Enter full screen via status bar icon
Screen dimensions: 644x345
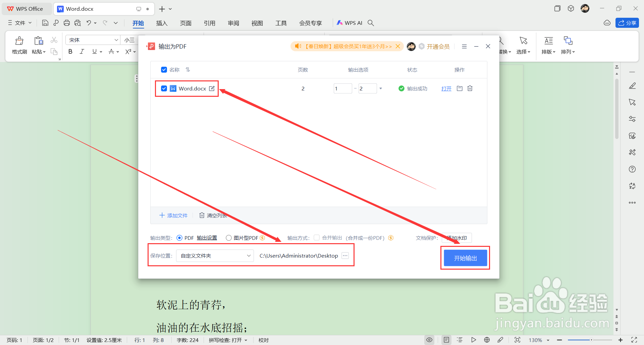pyautogui.click(x=518, y=340)
